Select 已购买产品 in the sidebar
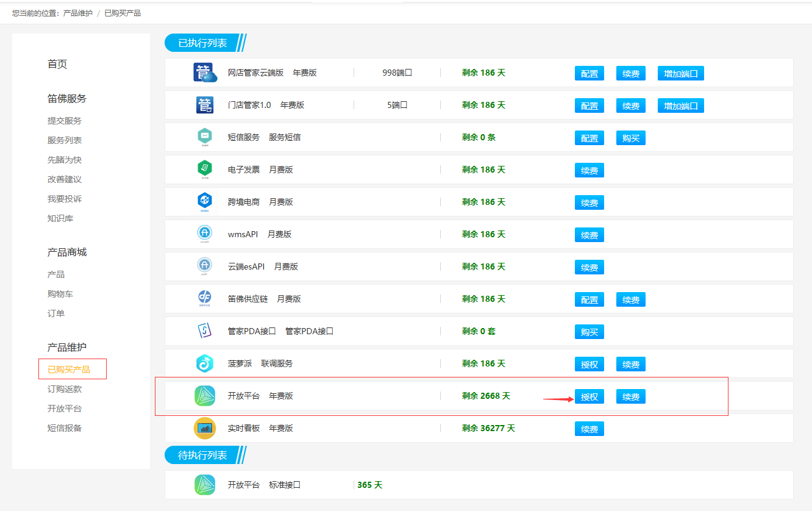 [x=69, y=370]
